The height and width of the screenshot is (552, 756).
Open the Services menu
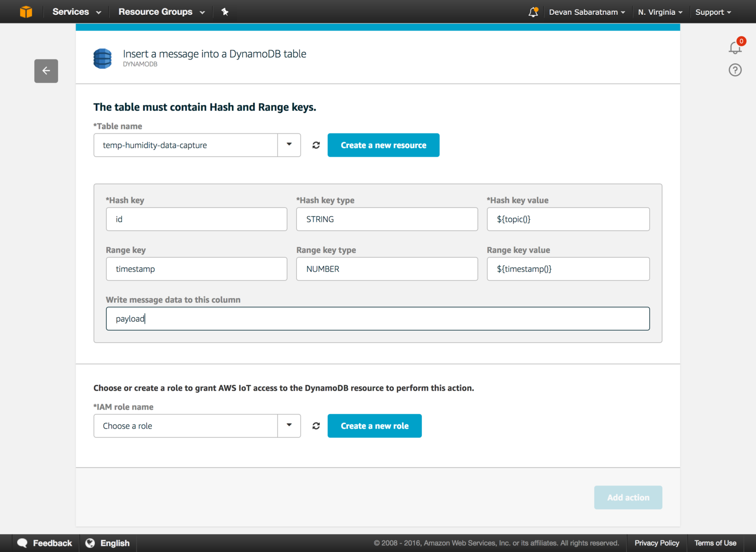point(77,12)
